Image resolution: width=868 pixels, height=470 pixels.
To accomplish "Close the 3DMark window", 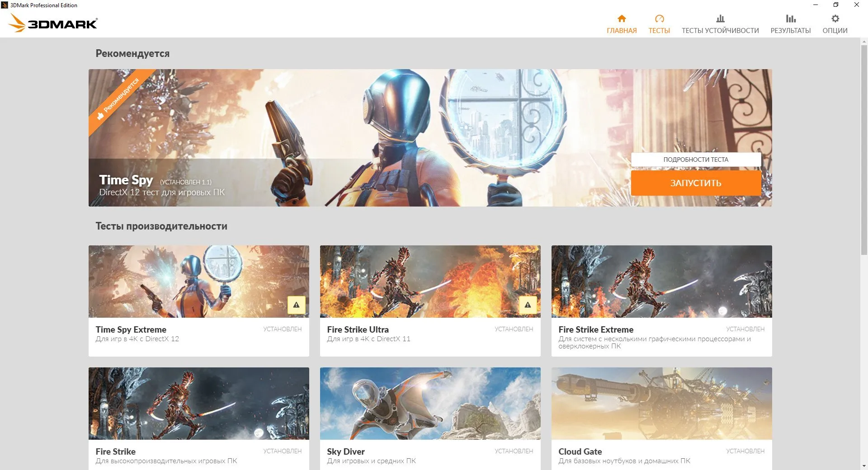I will 857,5.
